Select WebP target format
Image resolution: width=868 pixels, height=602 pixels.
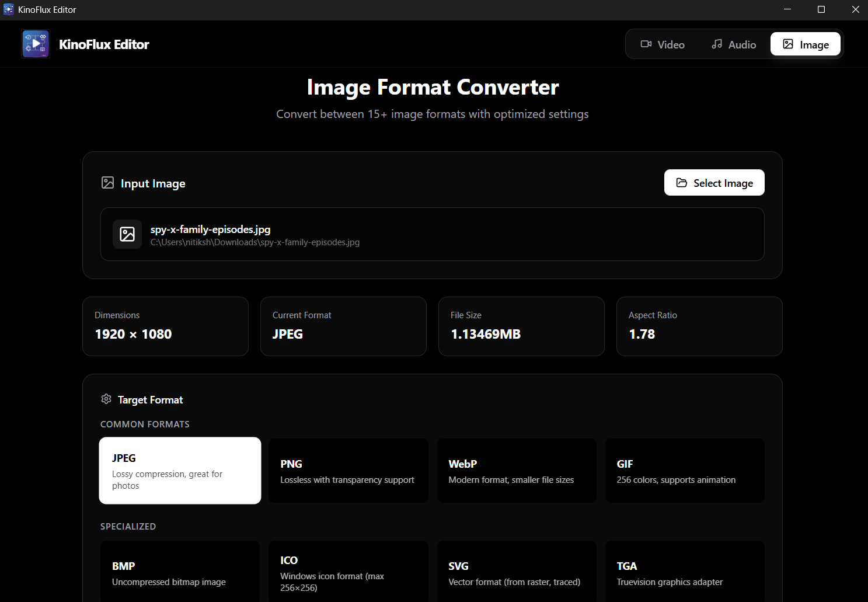pyautogui.click(x=517, y=471)
